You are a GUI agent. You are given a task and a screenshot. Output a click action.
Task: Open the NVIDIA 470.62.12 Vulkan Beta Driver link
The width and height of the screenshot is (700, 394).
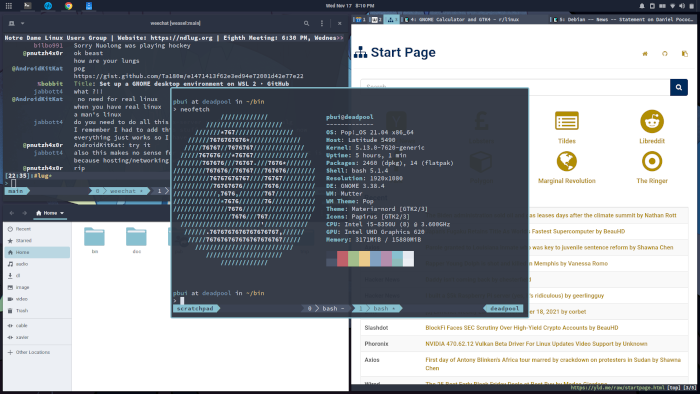tap(536, 344)
